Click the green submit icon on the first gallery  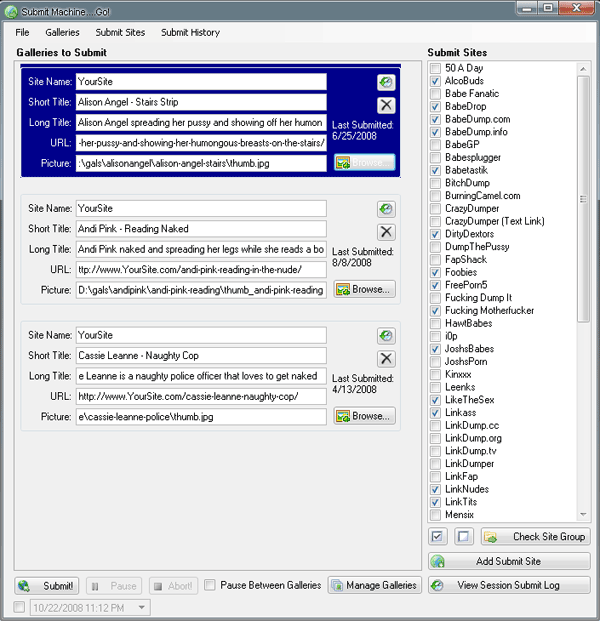coord(386,83)
